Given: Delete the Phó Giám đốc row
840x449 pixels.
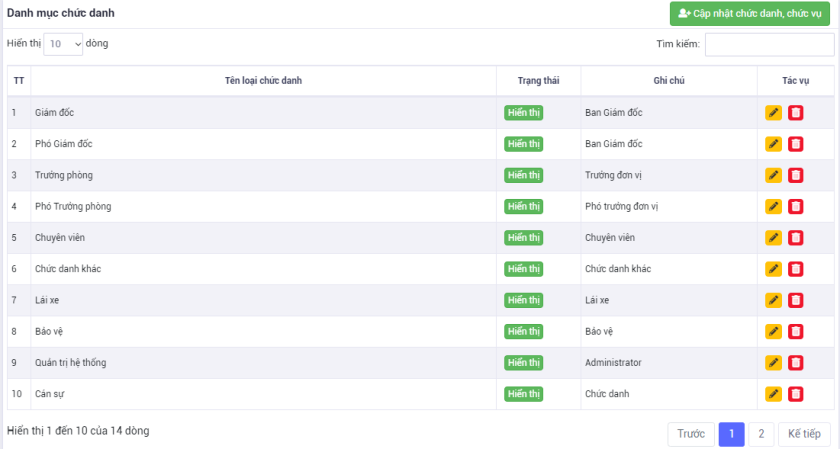Looking at the screenshot, I should 795,144.
